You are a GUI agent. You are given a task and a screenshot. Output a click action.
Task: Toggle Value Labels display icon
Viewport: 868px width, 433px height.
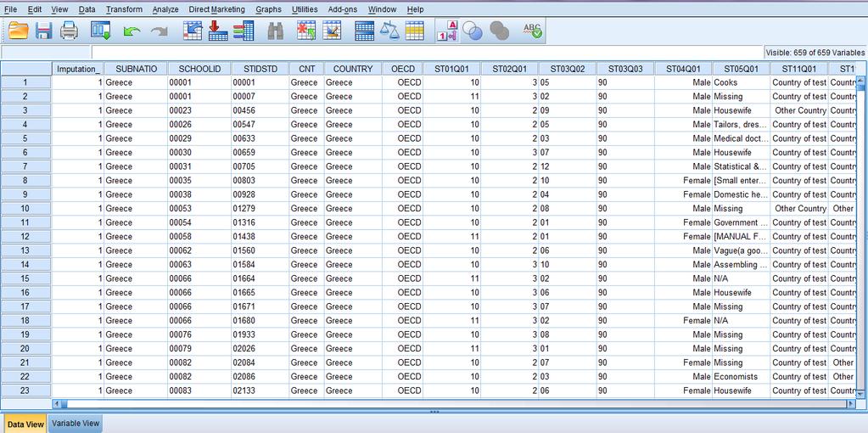coord(447,31)
